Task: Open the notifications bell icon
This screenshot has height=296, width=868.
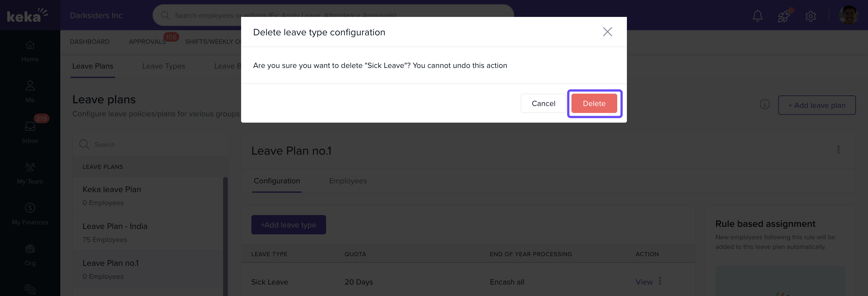Action: (x=757, y=15)
